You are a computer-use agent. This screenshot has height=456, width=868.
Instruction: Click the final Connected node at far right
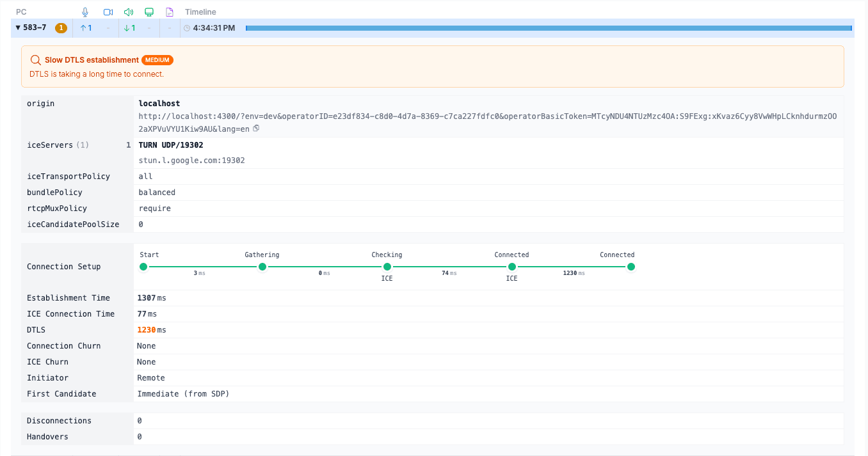click(631, 267)
